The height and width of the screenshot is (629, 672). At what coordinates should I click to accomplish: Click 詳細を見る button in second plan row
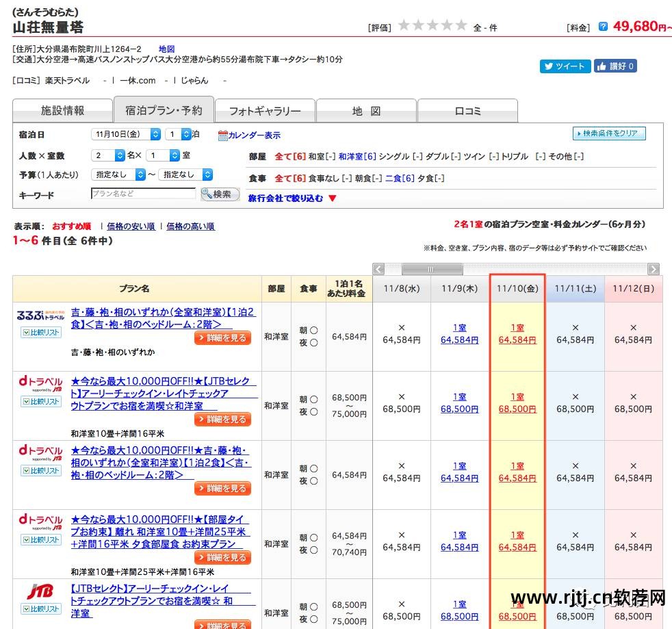pyautogui.click(x=222, y=420)
